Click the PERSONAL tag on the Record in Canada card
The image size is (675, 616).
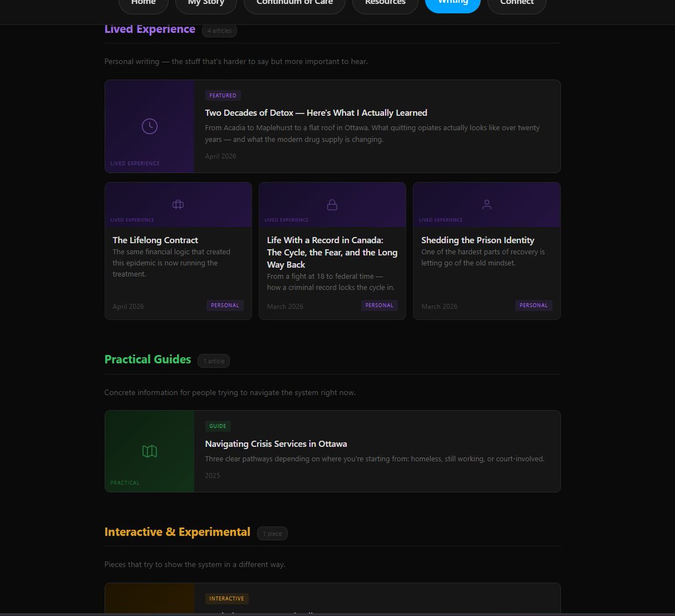coord(379,305)
